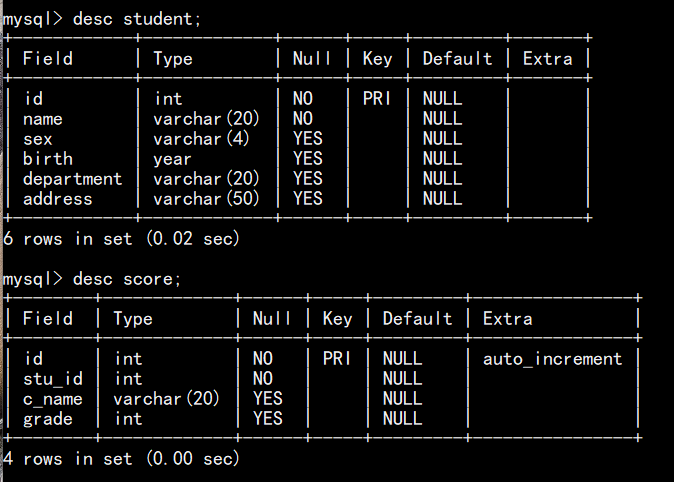Select the 'department' field name in student table
This screenshot has height=482, width=674.
pyautogui.click(x=73, y=179)
